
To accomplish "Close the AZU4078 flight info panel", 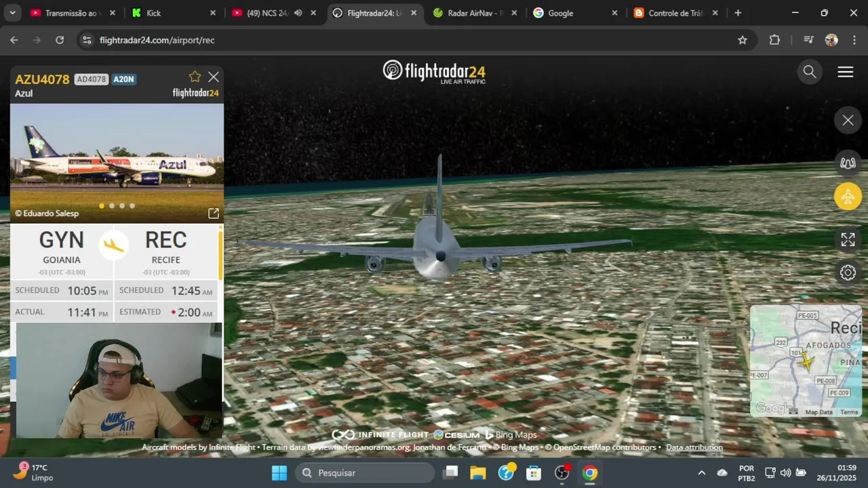I will [x=214, y=77].
